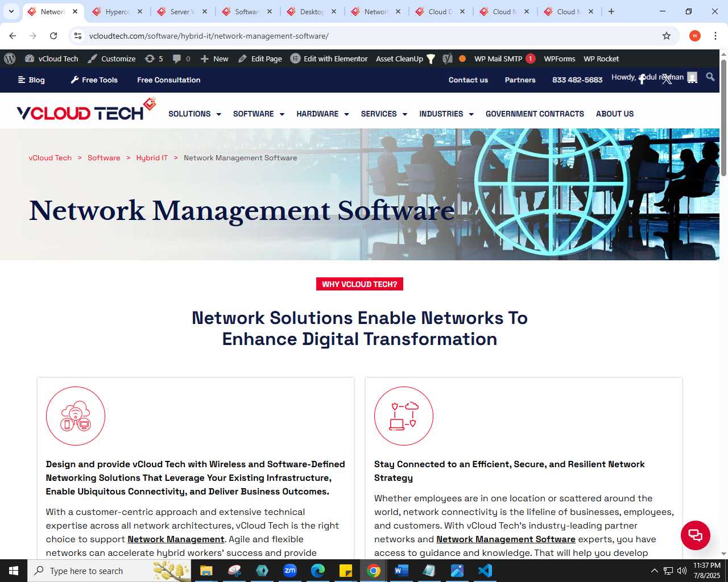This screenshot has width=728, height=582.
Task: Open the ABOUT US menu item
Action: 615,114
